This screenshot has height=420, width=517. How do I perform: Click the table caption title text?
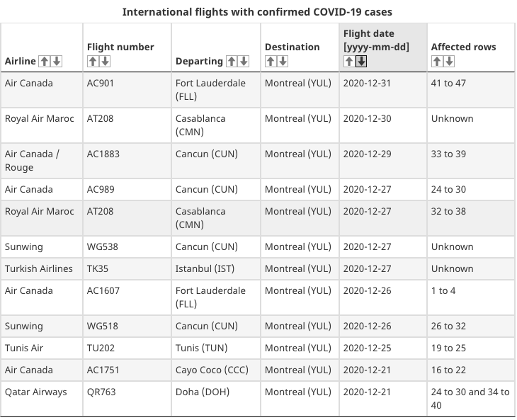click(257, 12)
